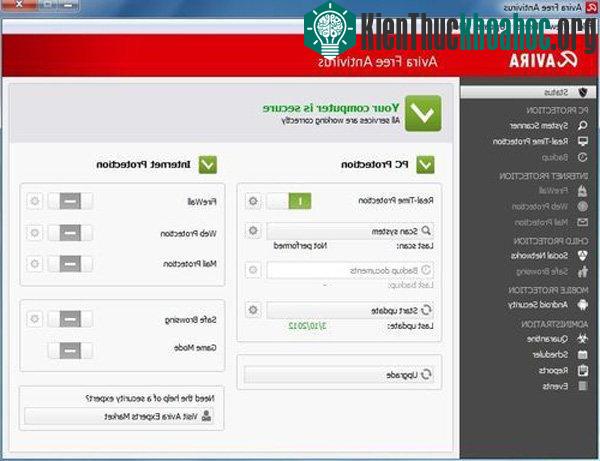The image size is (600, 461).
Task: Click the FireWall row settings gear
Action: (x=34, y=201)
